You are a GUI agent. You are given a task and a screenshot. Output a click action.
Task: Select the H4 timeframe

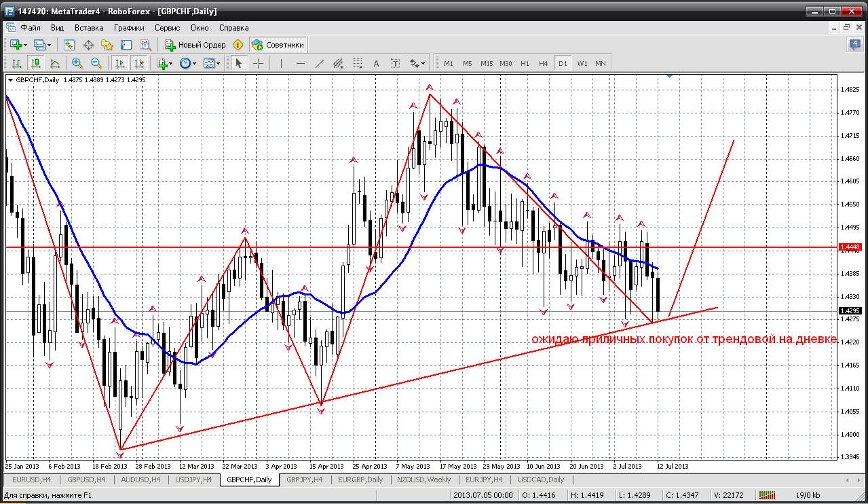pyautogui.click(x=544, y=63)
